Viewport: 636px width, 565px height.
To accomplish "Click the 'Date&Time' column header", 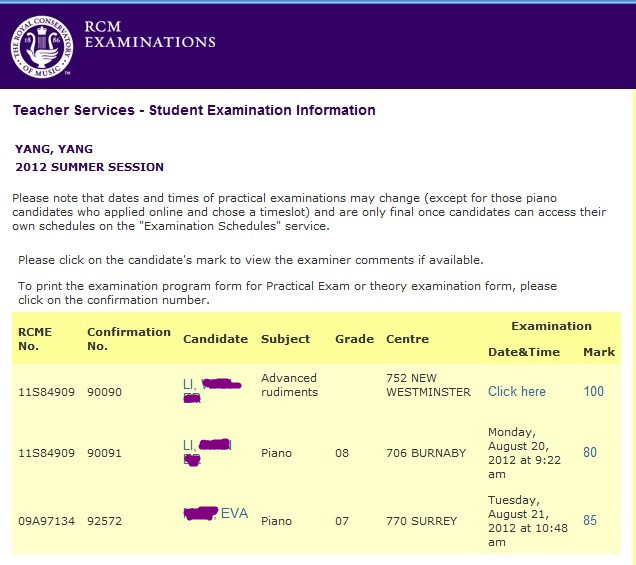I will click(524, 352).
